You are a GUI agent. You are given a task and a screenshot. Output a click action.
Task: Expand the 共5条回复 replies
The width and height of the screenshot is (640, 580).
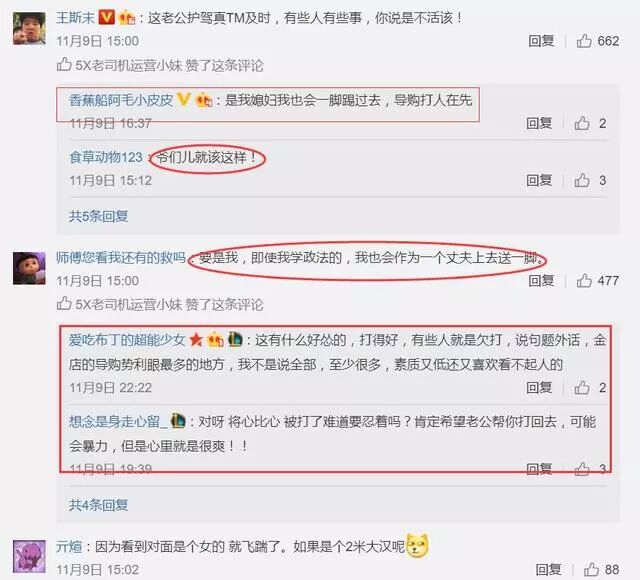pos(98,216)
